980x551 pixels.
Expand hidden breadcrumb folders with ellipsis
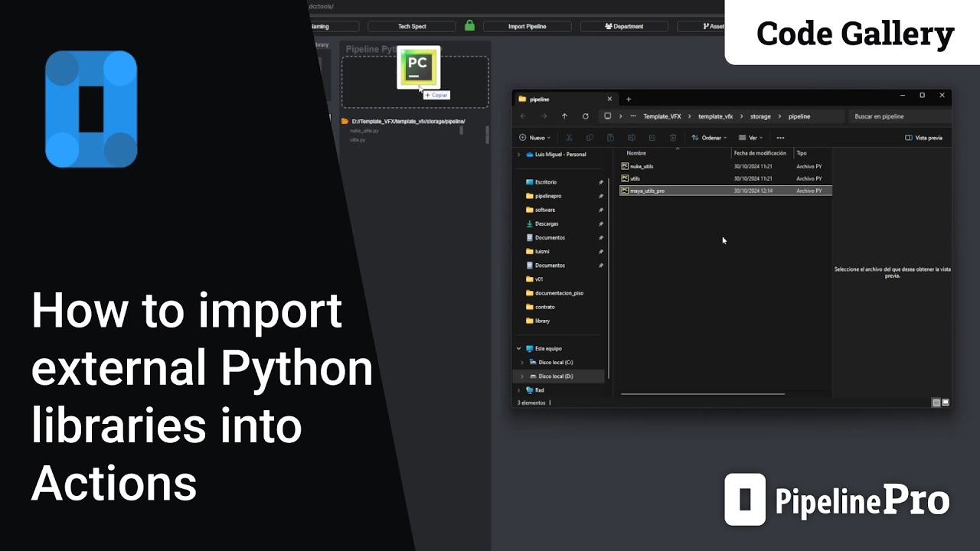tap(634, 116)
